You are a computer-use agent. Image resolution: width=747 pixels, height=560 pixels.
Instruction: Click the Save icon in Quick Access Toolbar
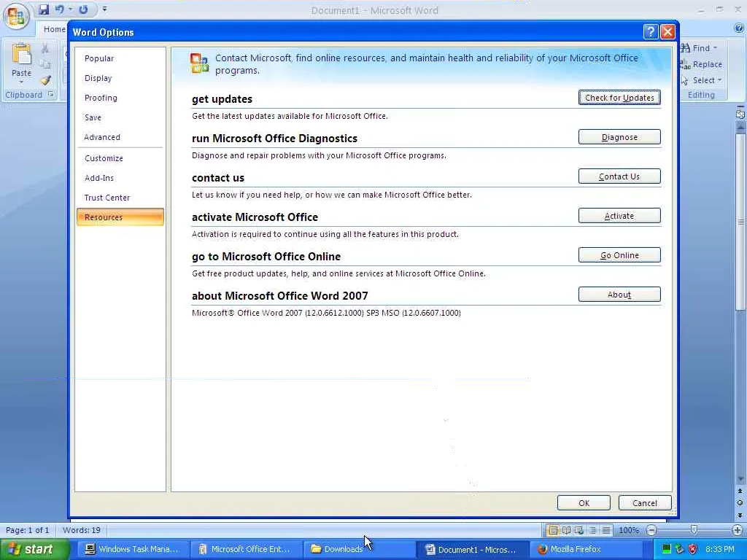(x=44, y=9)
